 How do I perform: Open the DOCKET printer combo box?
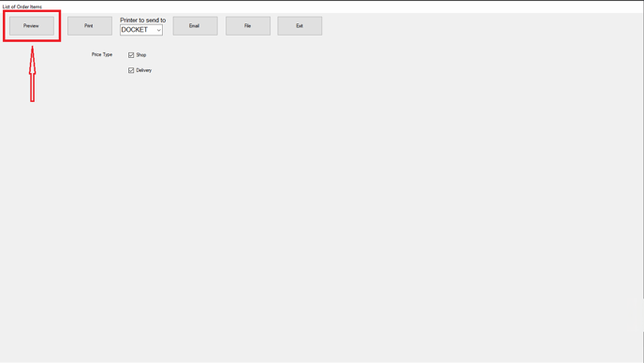[x=141, y=30]
